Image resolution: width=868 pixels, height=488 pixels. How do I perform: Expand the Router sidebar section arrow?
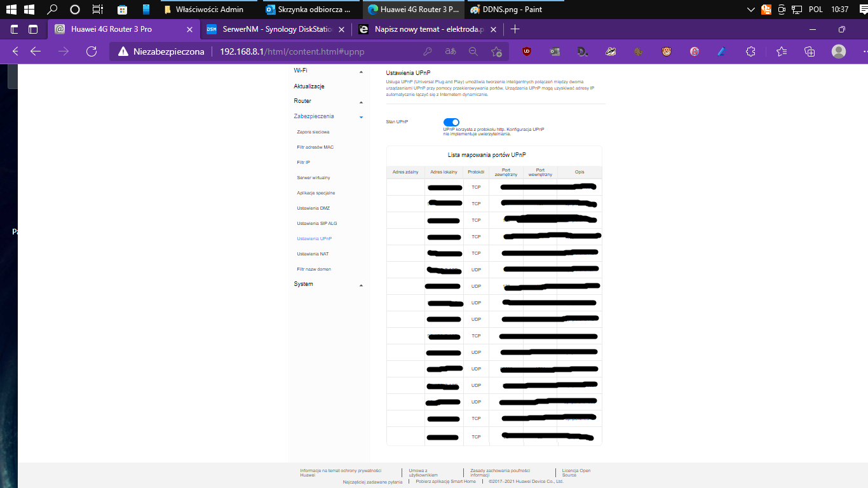pos(361,102)
